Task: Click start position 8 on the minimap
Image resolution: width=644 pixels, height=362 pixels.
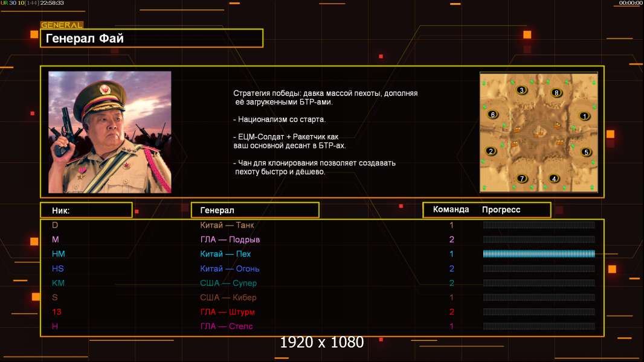Action: tap(556, 93)
